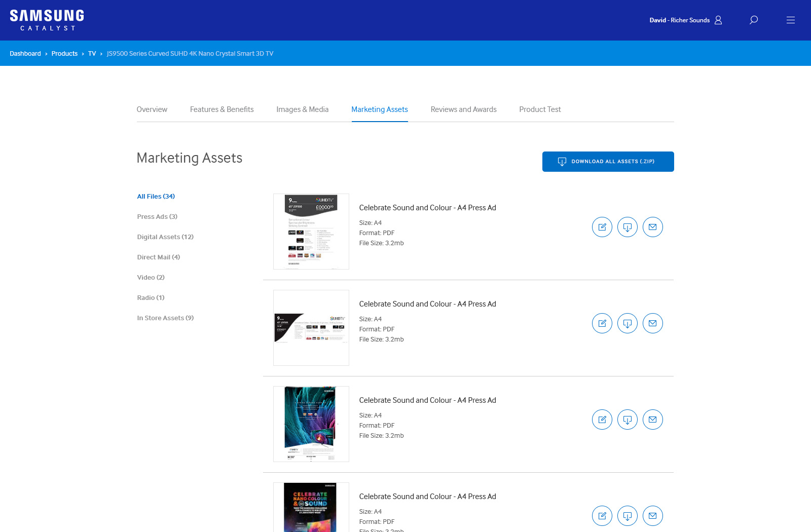Click edit icon for the first press ad
The height and width of the screenshot is (532, 811).
click(602, 227)
